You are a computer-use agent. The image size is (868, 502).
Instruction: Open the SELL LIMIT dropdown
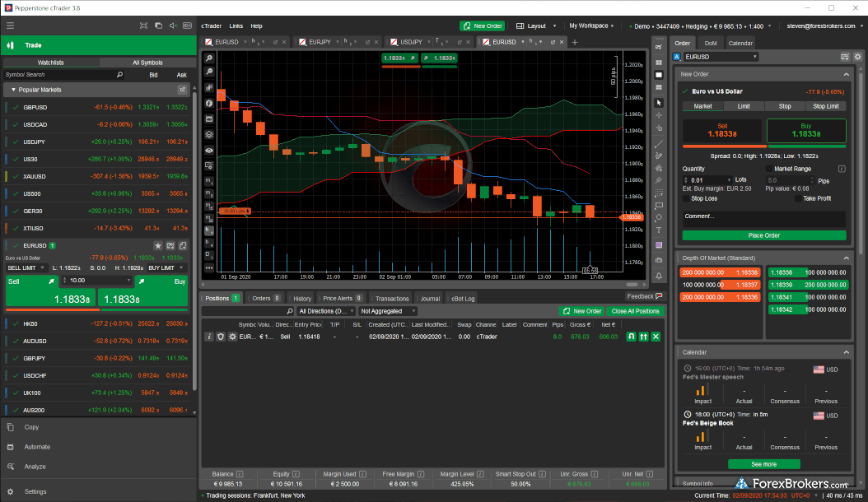coord(26,268)
